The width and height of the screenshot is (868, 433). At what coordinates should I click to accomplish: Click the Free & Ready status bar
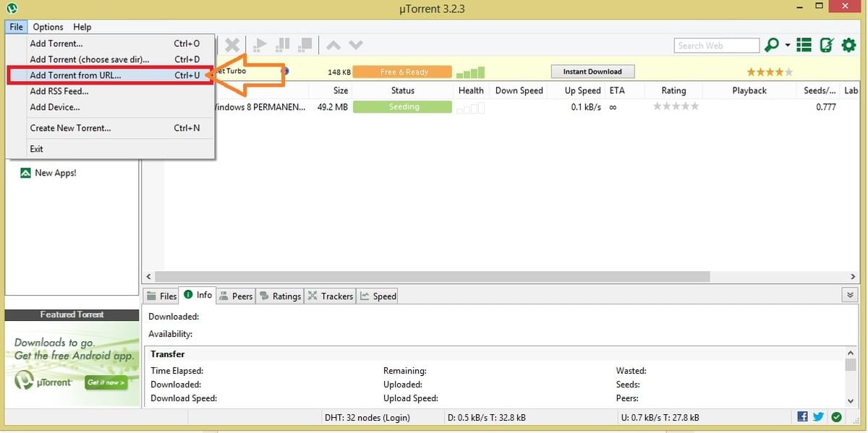click(402, 72)
